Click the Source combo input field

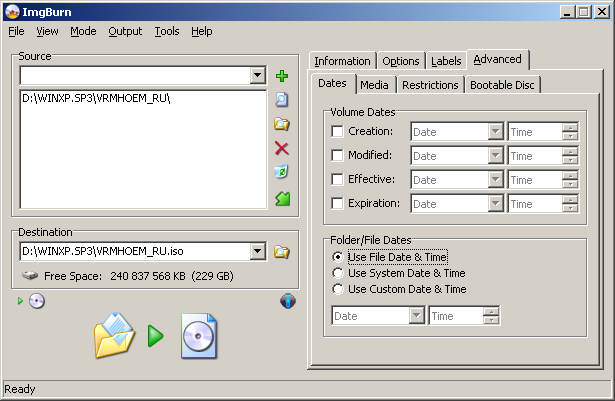(x=135, y=75)
